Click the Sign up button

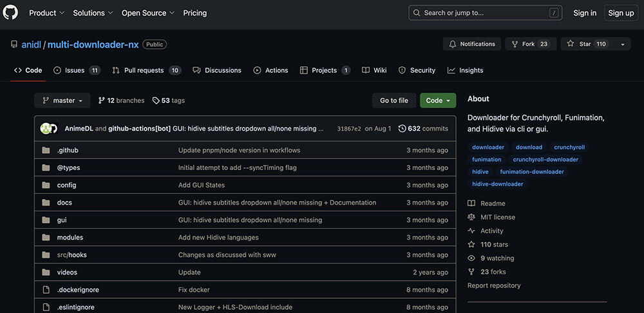(x=621, y=13)
